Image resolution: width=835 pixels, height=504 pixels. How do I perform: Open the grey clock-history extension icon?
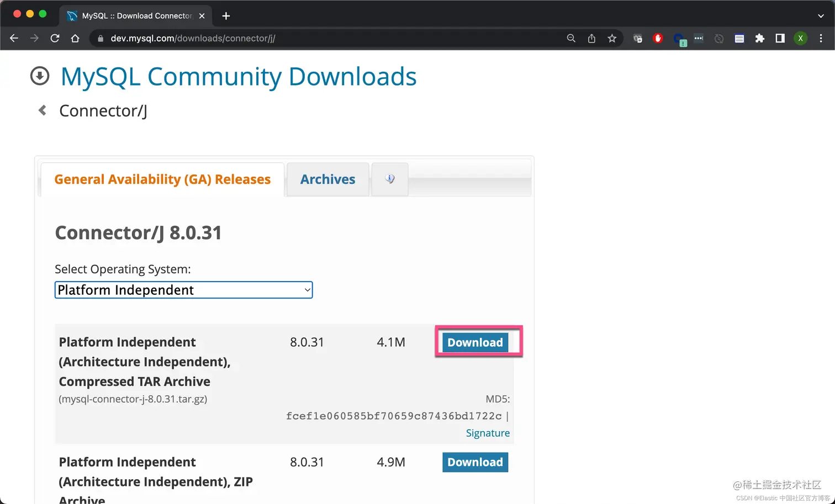pyautogui.click(x=719, y=38)
